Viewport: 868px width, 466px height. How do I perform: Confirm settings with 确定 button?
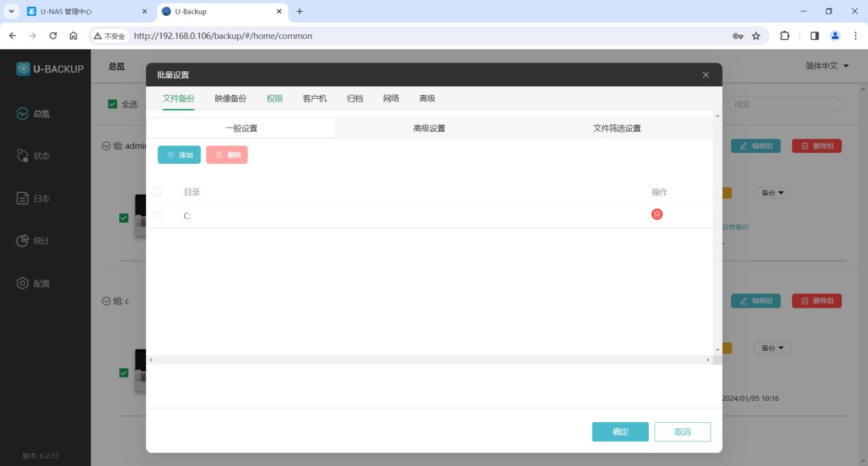point(620,432)
